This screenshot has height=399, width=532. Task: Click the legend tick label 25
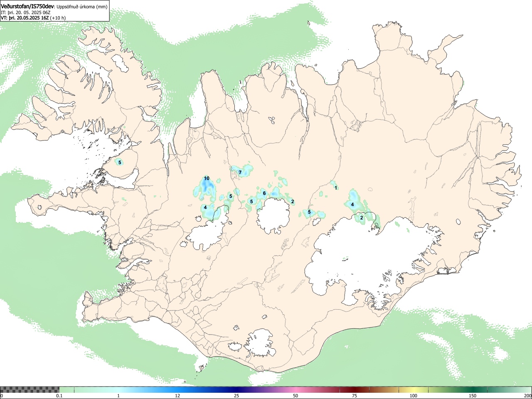[236, 396]
